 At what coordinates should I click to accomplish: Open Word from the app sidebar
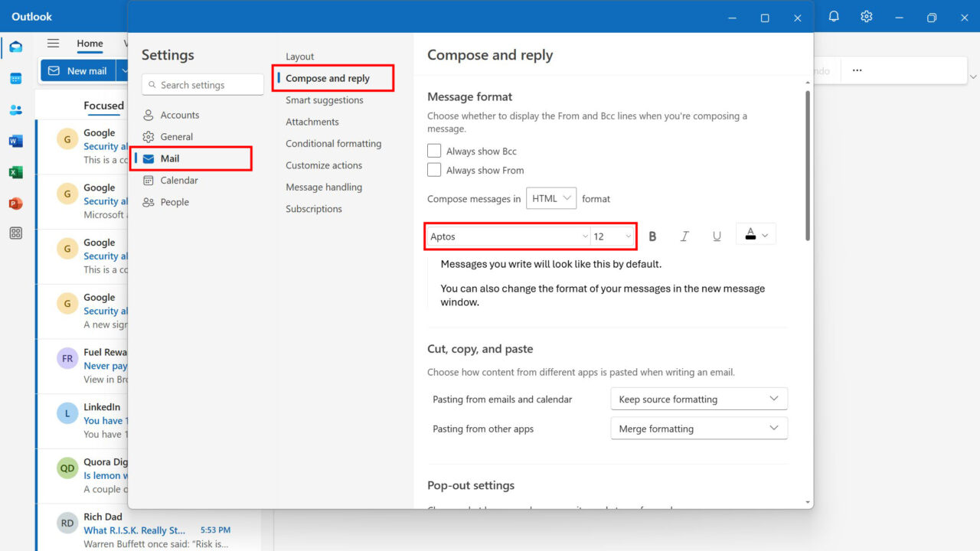click(x=15, y=141)
